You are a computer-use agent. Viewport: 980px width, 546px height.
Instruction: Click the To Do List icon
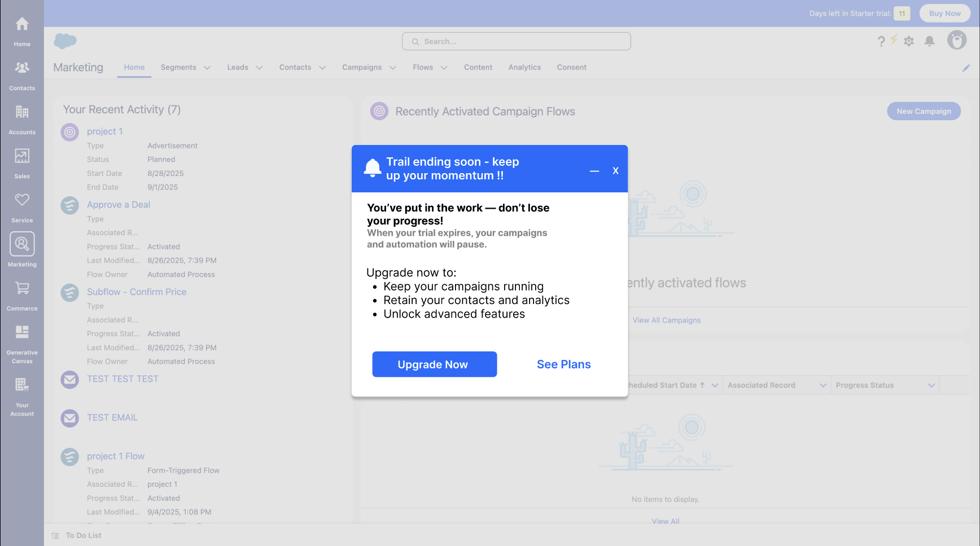pos(55,536)
